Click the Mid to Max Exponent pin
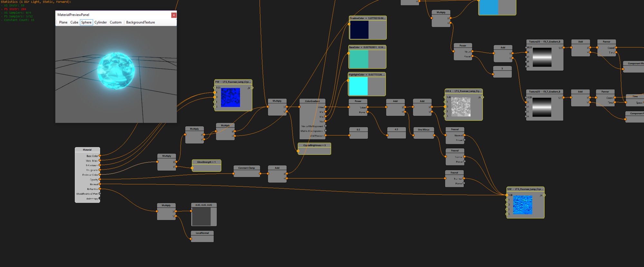The width and height of the screenshot is (644, 267). (326, 131)
